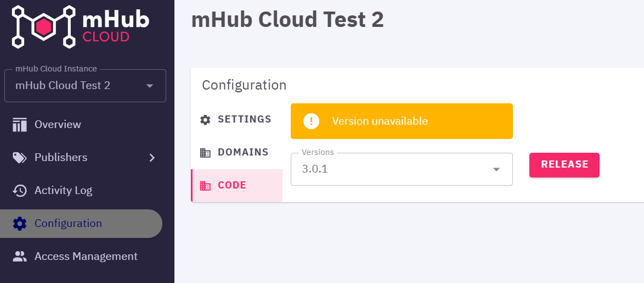Click the Activity Log history icon

(x=20, y=191)
